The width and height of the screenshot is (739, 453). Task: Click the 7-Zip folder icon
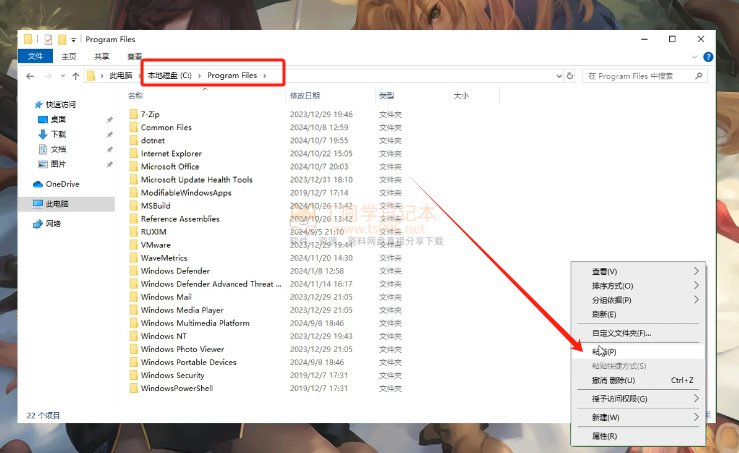(134, 115)
